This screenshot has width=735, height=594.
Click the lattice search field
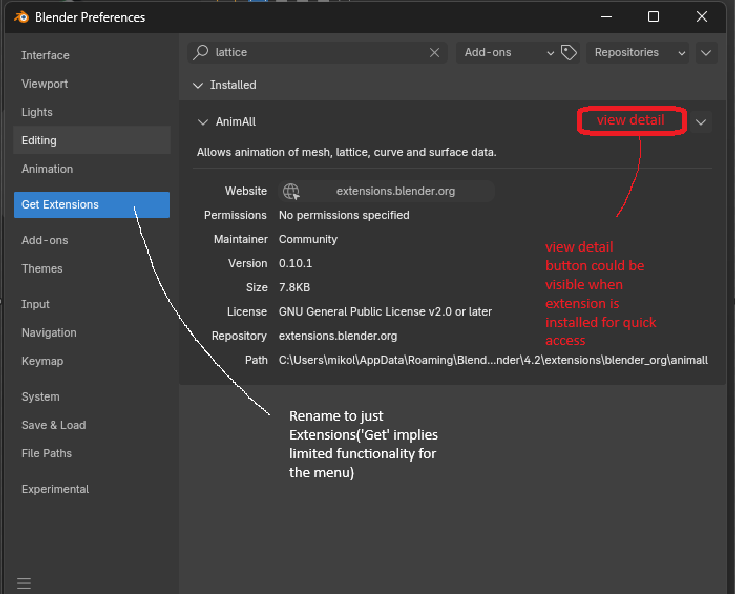pyautogui.click(x=317, y=53)
